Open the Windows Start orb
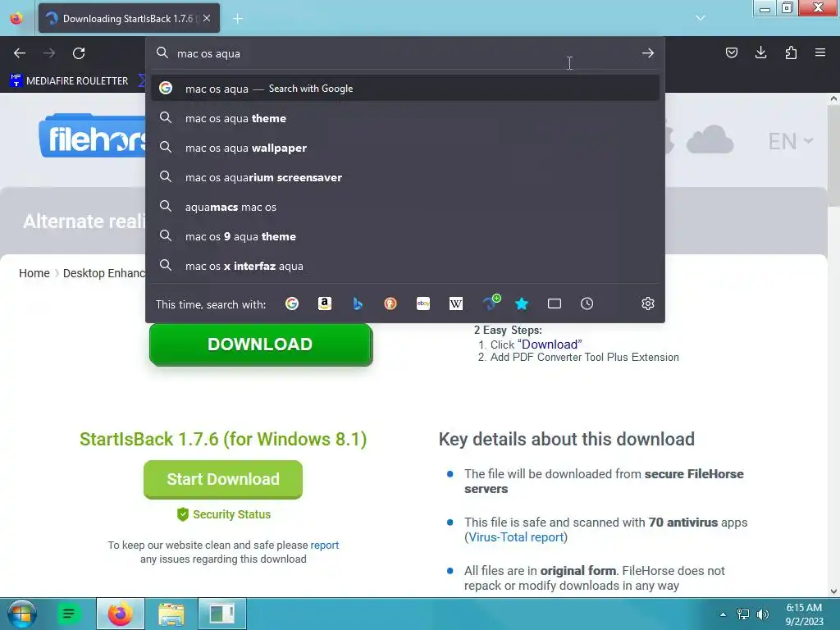Image resolution: width=840 pixels, height=630 pixels. (x=21, y=614)
